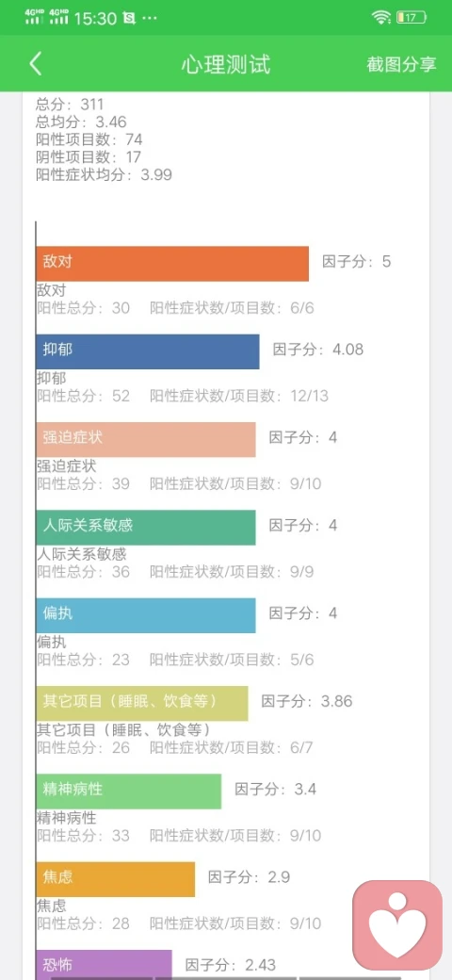Tap the three-dot notification icon in status bar

coord(150,18)
